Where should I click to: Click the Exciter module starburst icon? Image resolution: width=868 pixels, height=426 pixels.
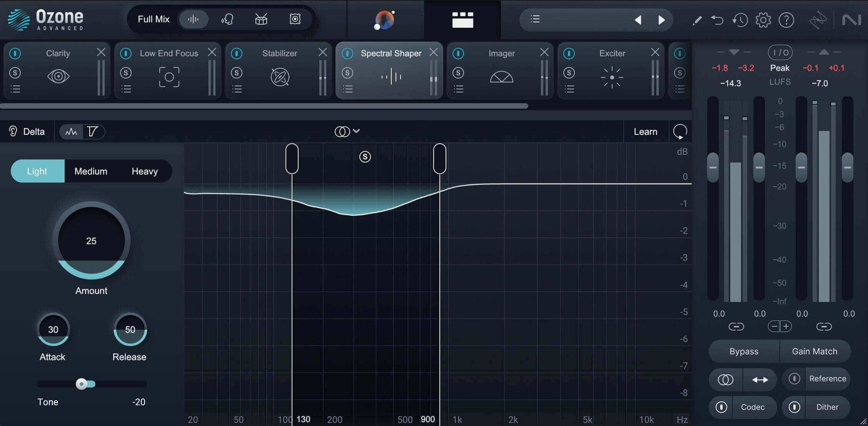pos(612,77)
